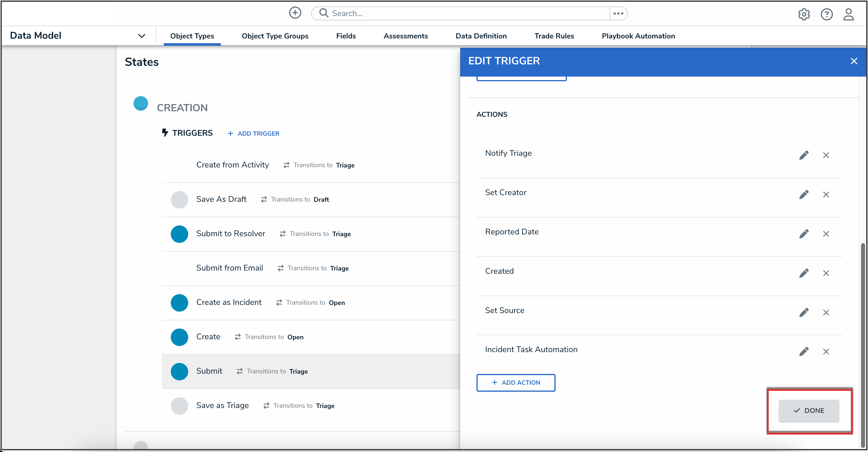Close the Edit Trigger panel
This screenshot has height=452, width=868.
coord(853,61)
